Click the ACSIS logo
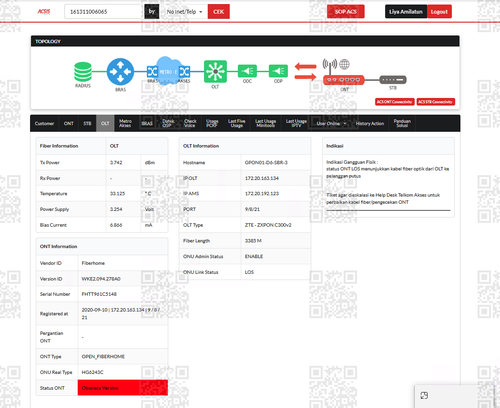The width and height of the screenshot is (500, 408). point(44,12)
